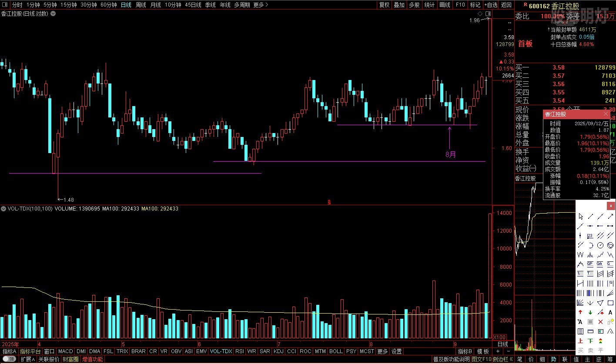The image size is (616, 364).
Task: Switch to 5分钟 period tab
Action: 50,5
